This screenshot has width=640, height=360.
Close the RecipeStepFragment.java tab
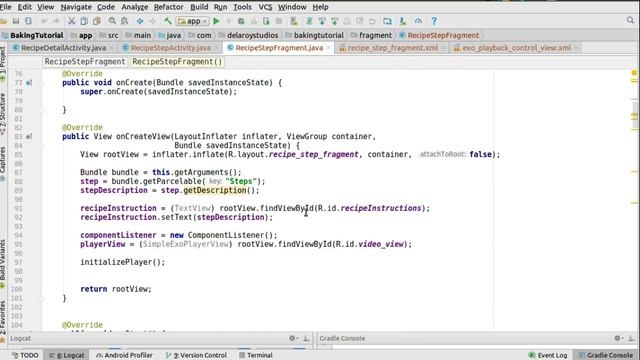coord(328,48)
